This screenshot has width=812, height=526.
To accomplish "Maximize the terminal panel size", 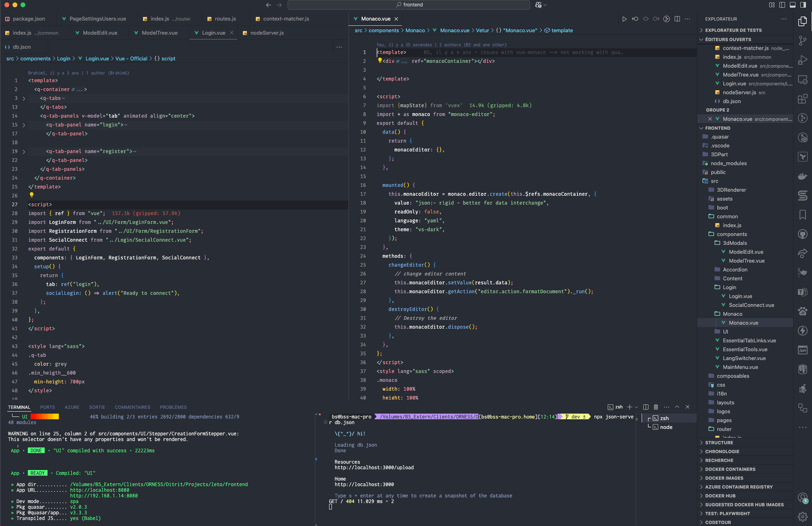I will point(677,407).
